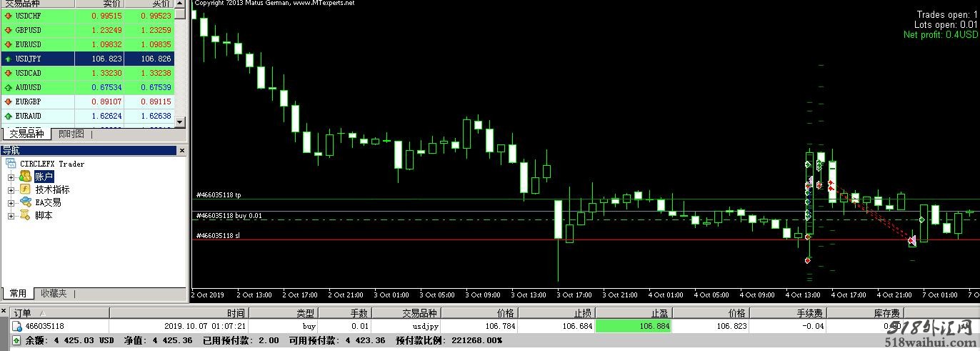Click the EURAUD direction arrow icon
980x351 pixels.
(8, 116)
